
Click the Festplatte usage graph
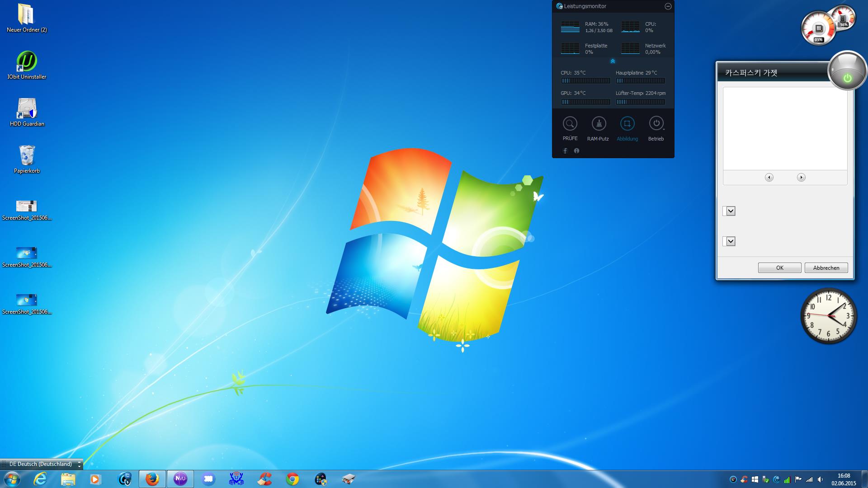[x=570, y=48]
